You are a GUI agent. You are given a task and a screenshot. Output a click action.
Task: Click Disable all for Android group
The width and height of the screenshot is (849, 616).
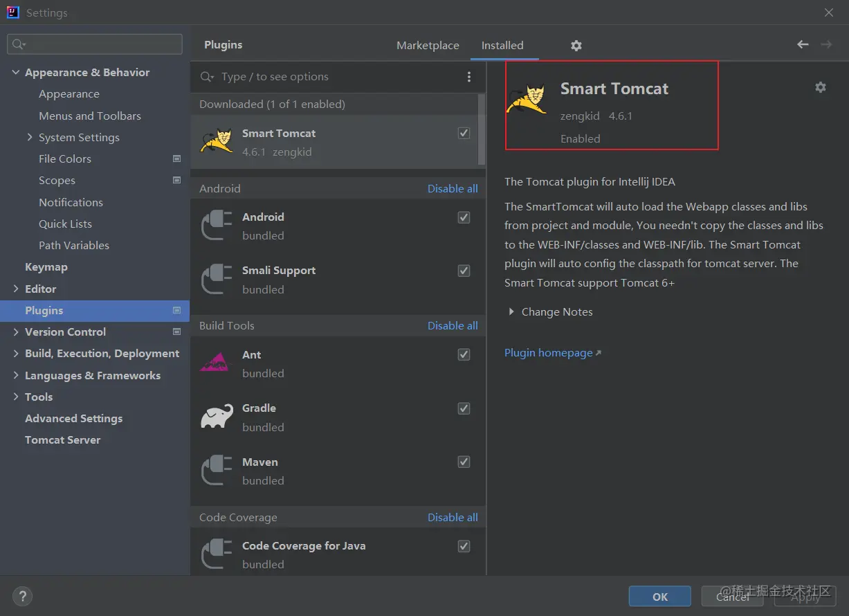[453, 189]
